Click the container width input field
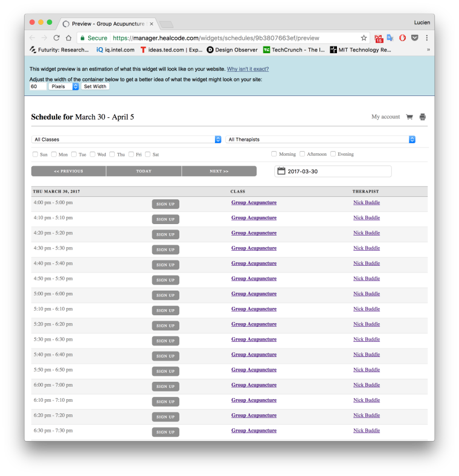The image size is (459, 476). (x=37, y=86)
